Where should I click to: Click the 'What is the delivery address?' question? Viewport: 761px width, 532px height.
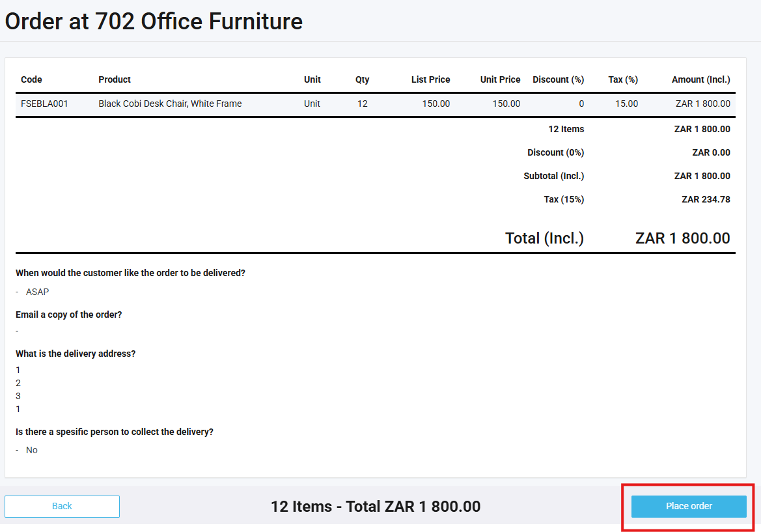coord(76,354)
